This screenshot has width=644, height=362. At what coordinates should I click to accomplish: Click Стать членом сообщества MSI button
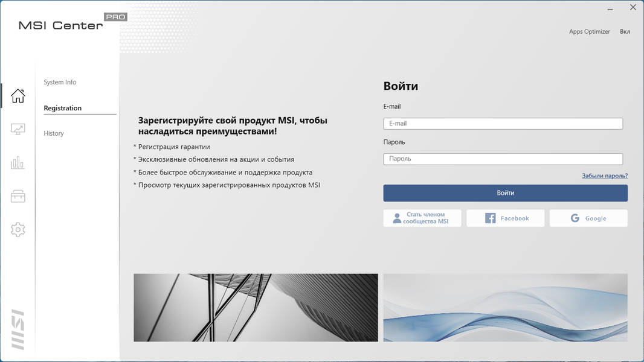(422, 218)
